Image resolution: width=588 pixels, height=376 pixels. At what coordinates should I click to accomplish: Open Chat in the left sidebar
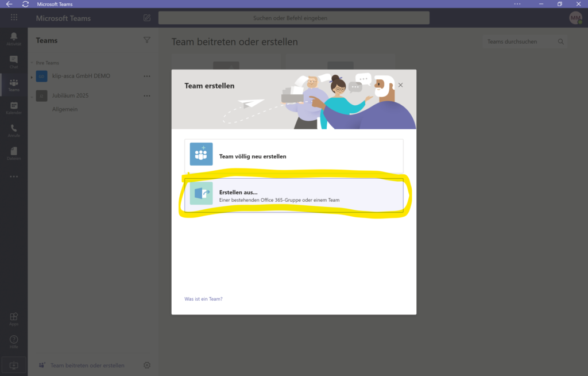[14, 62]
